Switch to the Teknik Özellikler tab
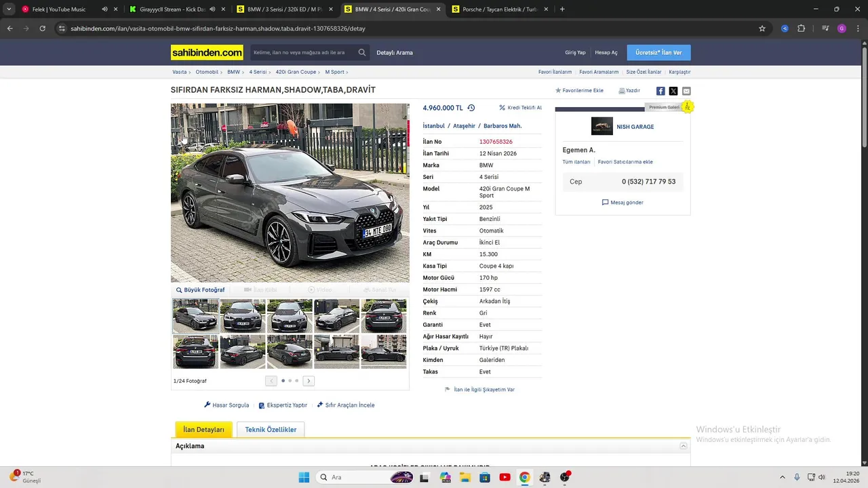This screenshot has height=488, width=868. pos(271,429)
